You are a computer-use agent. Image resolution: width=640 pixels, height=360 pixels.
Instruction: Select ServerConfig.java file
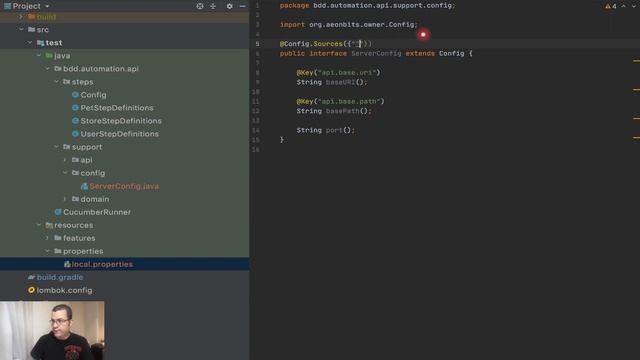(x=124, y=186)
